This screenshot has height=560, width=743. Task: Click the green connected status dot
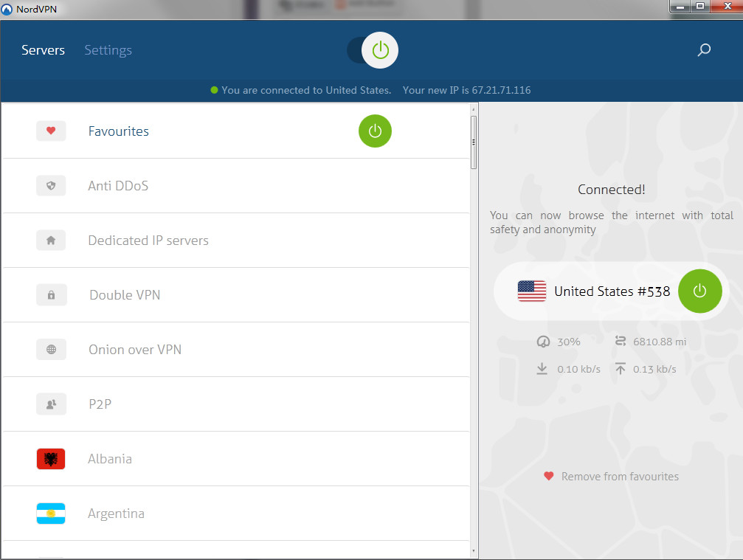(x=214, y=90)
